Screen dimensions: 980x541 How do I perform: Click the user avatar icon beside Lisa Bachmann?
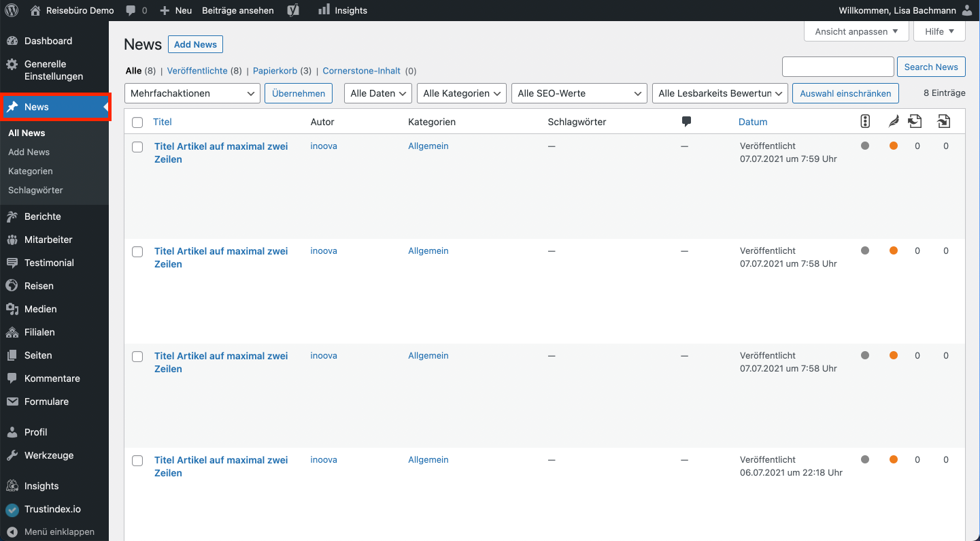[967, 10]
